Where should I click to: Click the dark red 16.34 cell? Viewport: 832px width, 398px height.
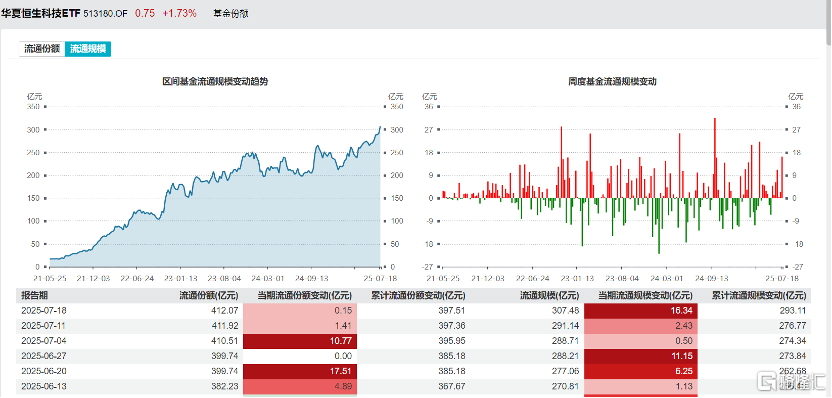641,311
